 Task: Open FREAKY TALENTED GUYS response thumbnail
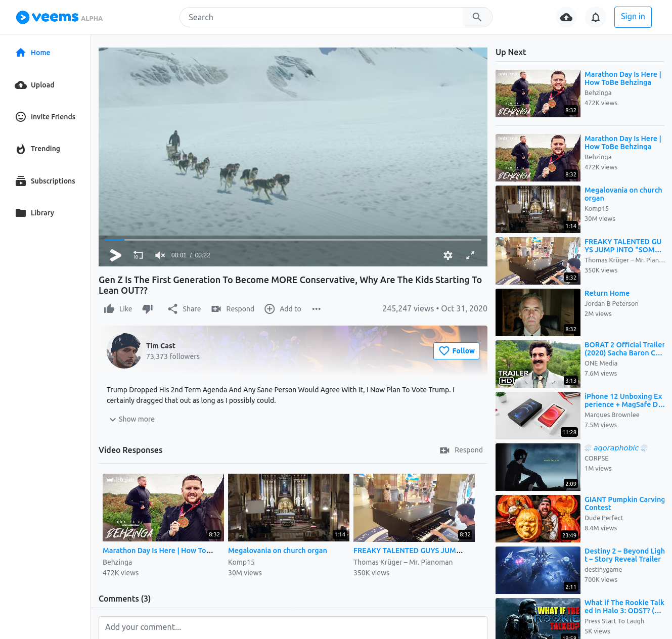click(414, 508)
